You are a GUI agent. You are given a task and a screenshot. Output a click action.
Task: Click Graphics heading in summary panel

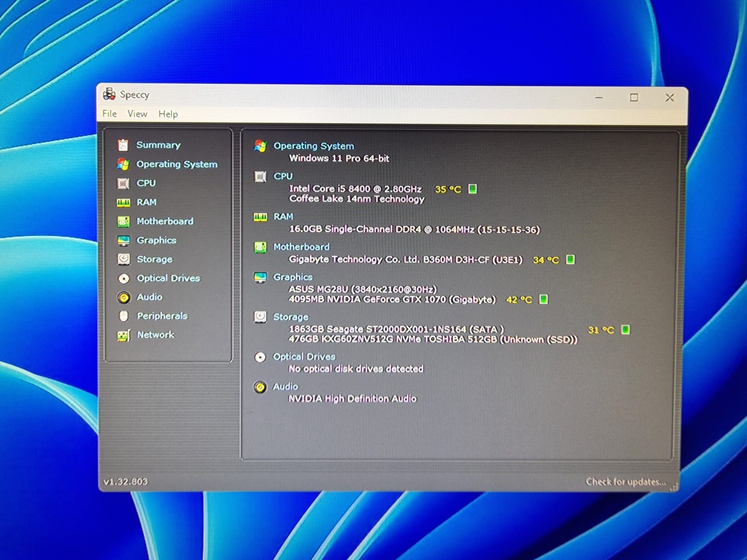[293, 277]
